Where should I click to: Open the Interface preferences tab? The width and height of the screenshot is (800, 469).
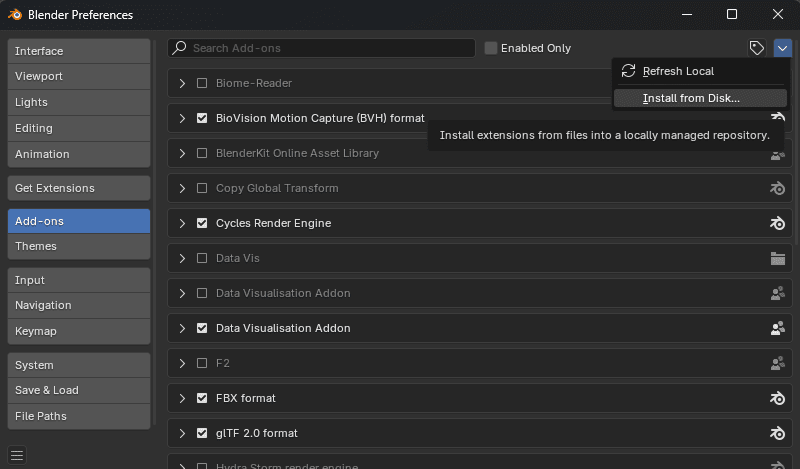79,51
